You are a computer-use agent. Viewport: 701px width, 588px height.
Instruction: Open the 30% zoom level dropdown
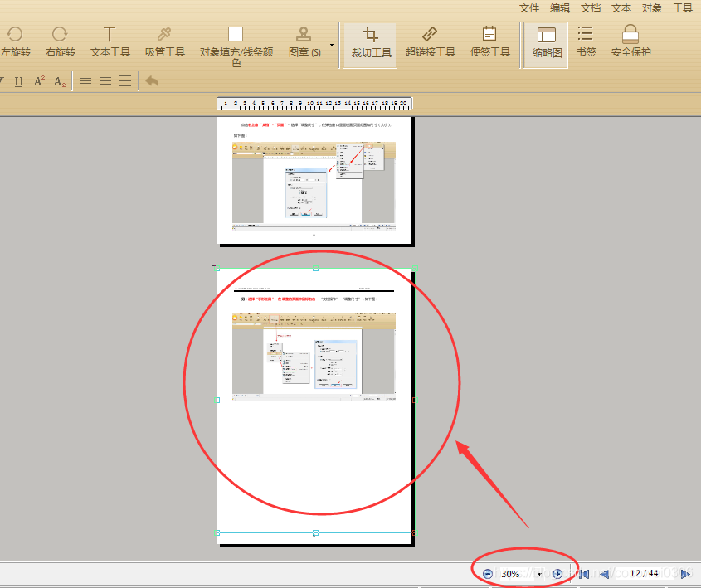pos(539,574)
